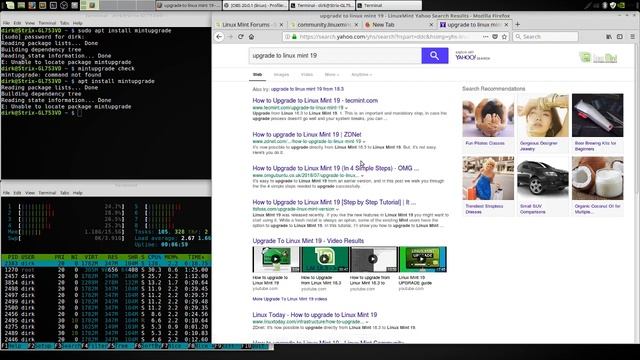Select the Web search tab
Viewport: 640px width, 360px height.
257,75
